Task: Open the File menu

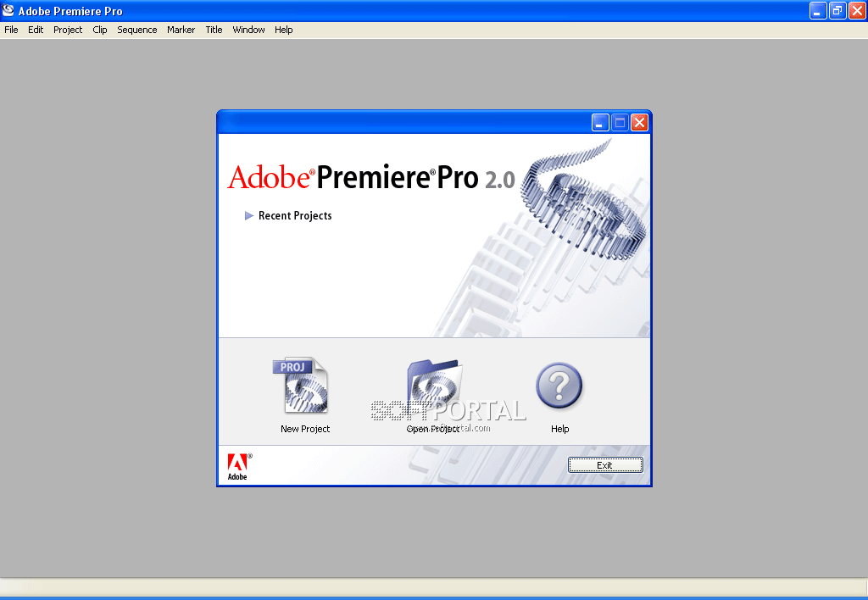Action: tap(11, 30)
